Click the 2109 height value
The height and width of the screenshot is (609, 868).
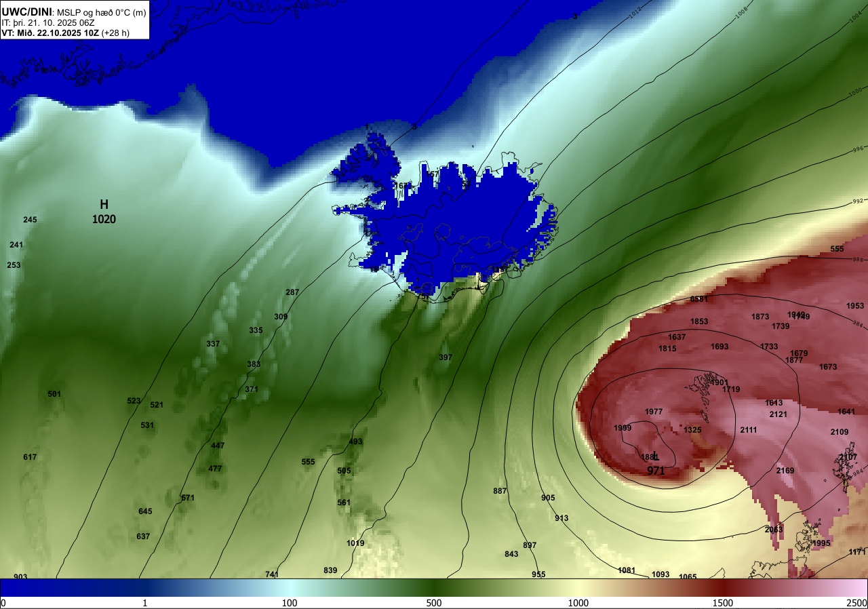[840, 432]
